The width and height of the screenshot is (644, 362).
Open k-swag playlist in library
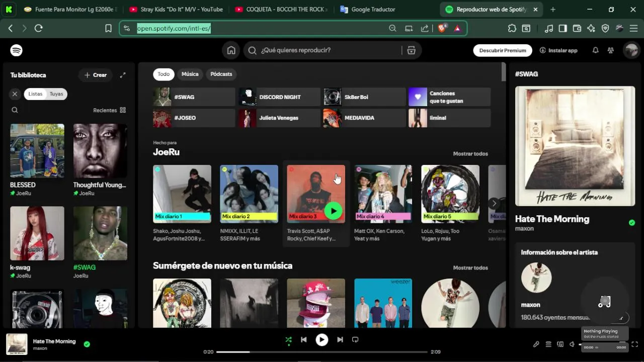coord(37,242)
